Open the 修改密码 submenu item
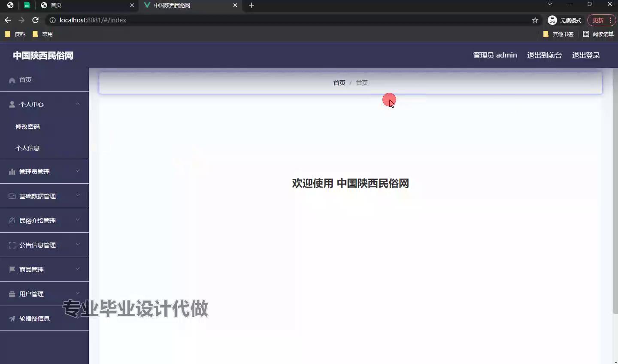Screen dimensions: 618x364 pos(27,127)
